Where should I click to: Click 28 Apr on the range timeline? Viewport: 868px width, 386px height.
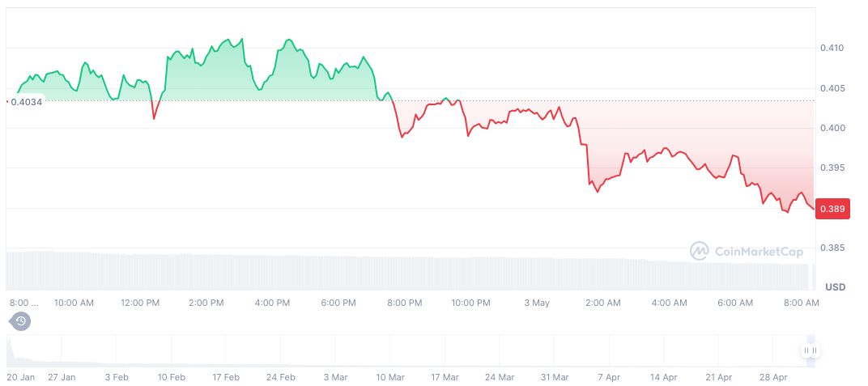tap(773, 377)
